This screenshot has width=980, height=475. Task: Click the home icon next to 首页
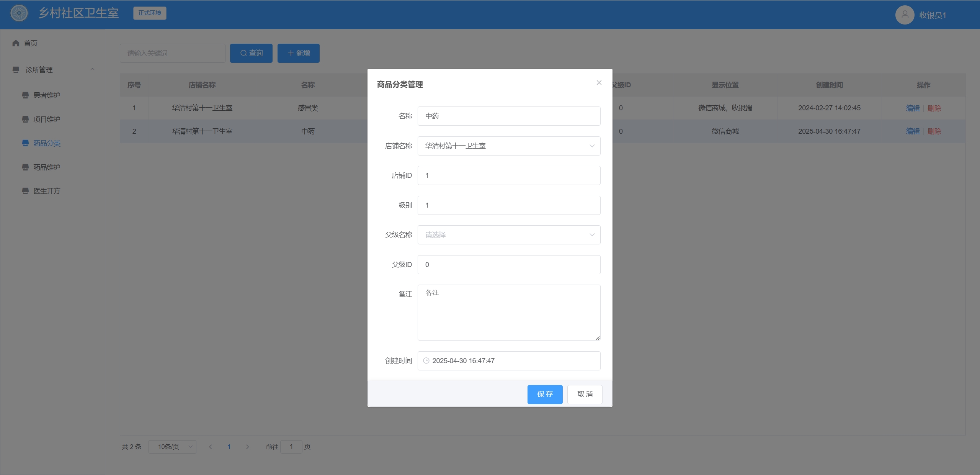16,43
